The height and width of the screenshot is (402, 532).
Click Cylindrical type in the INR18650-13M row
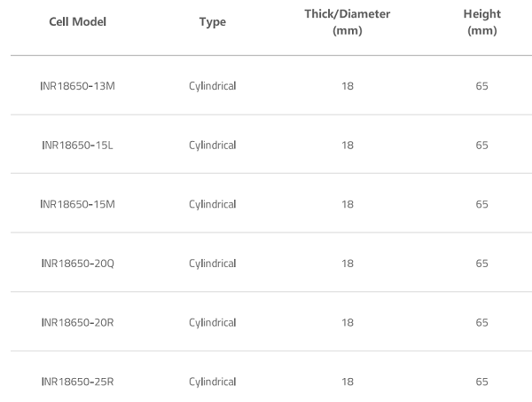212,86
